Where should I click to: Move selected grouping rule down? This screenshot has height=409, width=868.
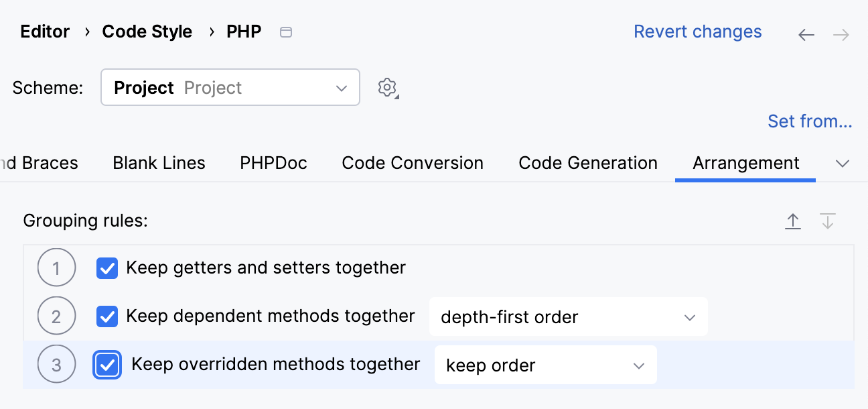point(828,221)
